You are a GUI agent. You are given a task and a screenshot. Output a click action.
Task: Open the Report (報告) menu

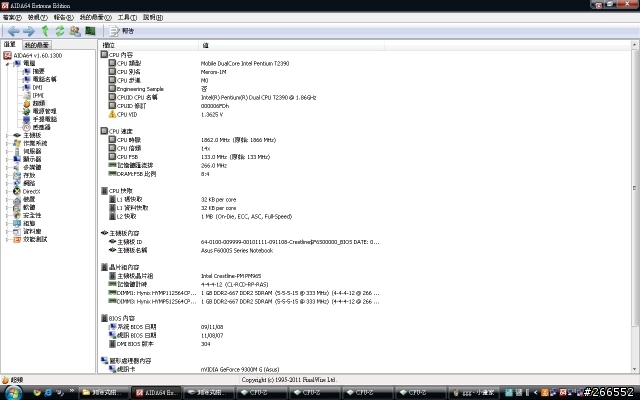click(64, 17)
